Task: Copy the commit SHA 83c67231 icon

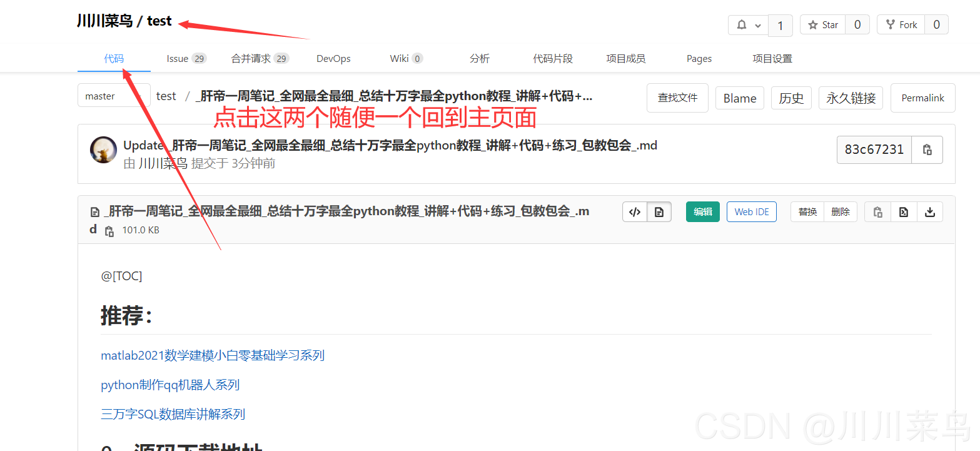Action: click(x=927, y=149)
